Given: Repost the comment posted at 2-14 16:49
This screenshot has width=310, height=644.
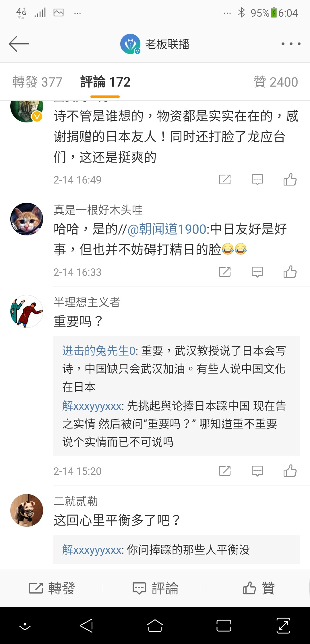Looking at the screenshot, I should point(225,179).
